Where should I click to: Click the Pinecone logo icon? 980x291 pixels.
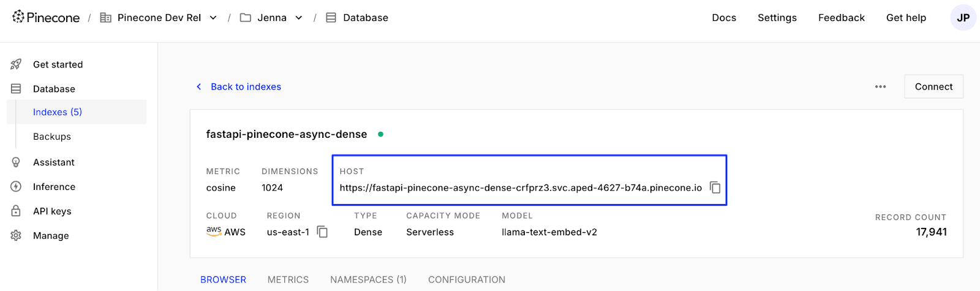click(18, 17)
